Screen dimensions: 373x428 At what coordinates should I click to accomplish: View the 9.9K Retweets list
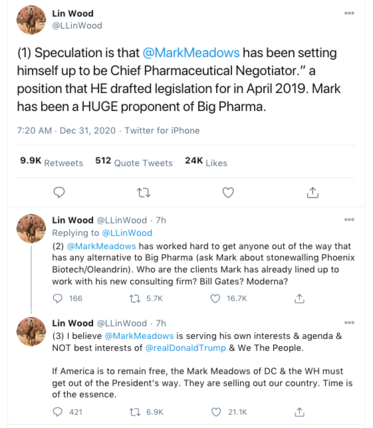coord(52,162)
